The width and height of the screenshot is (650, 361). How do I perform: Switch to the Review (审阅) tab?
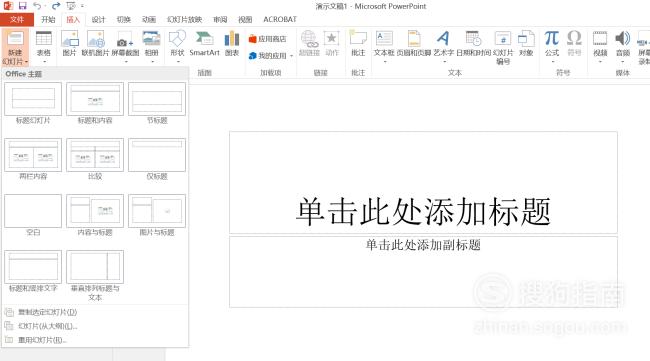pyautogui.click(x=220, y=19)
